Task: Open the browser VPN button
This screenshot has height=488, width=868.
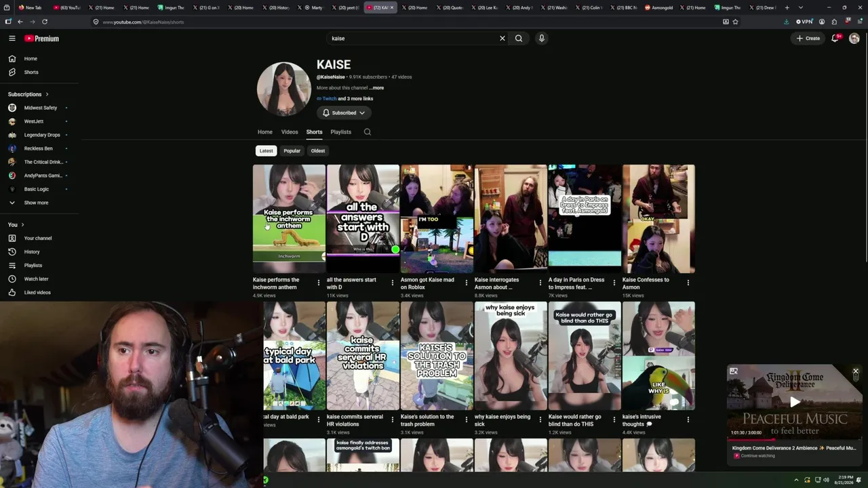Action: tap(804, 22)
